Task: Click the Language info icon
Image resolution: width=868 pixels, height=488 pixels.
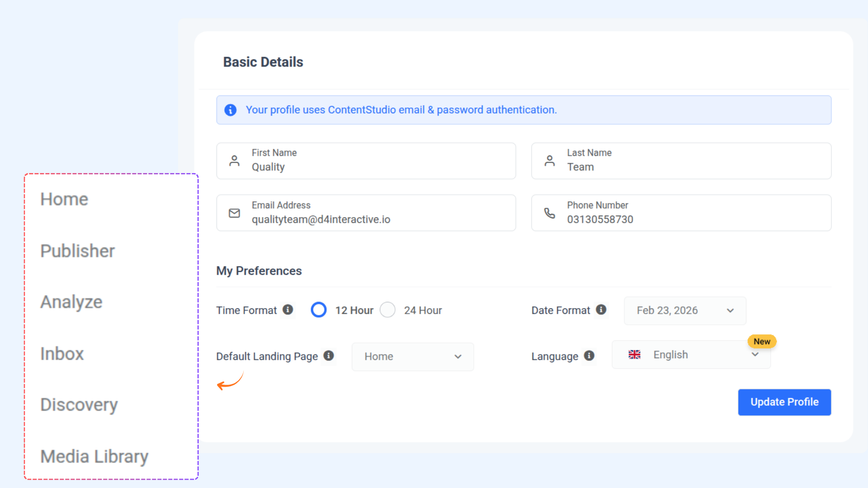Action: (x=589, y=356)
